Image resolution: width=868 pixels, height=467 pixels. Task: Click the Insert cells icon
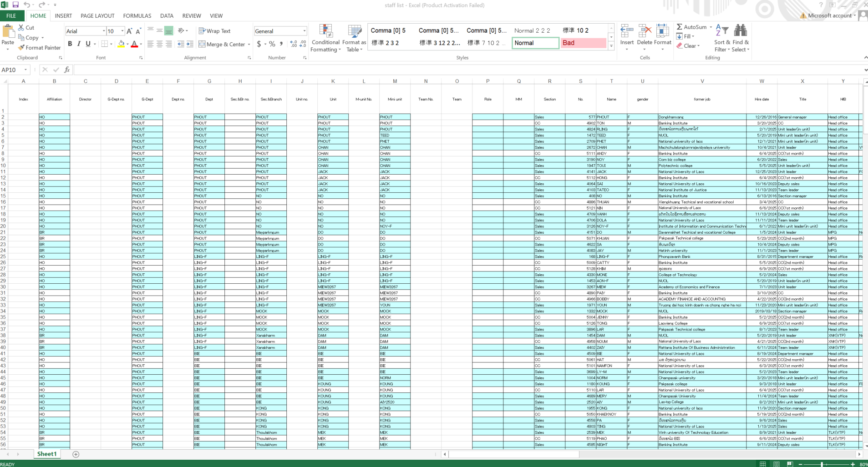pyautogui.click(x=627, y=32)
